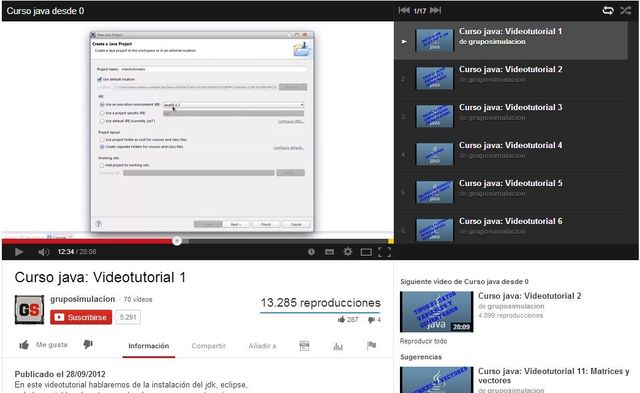Report the video with the flag icon
640x393 pixels.
371,346
